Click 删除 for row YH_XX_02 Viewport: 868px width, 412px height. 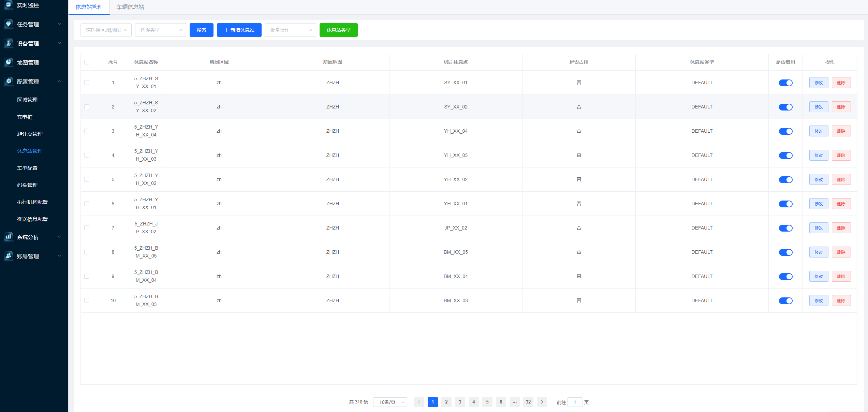point(841,180)
